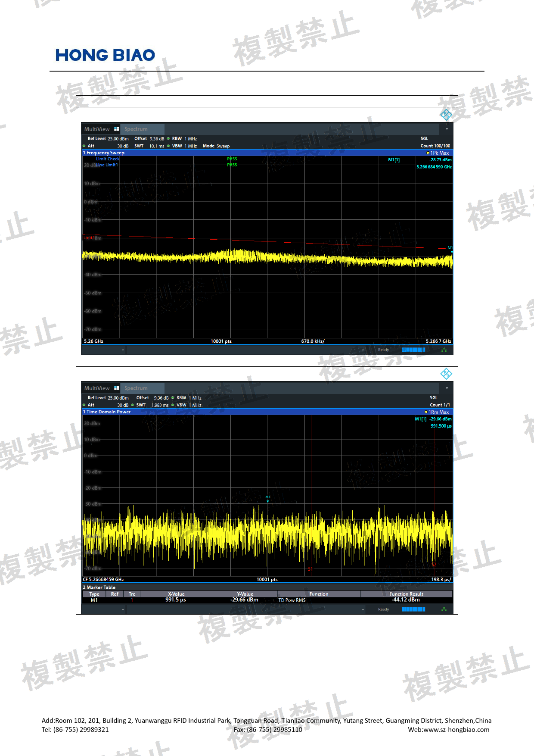534x756 pixels.
Task: Expand the first status bar dropdown below the Marker Table
Action: click(x=123, y=609)
